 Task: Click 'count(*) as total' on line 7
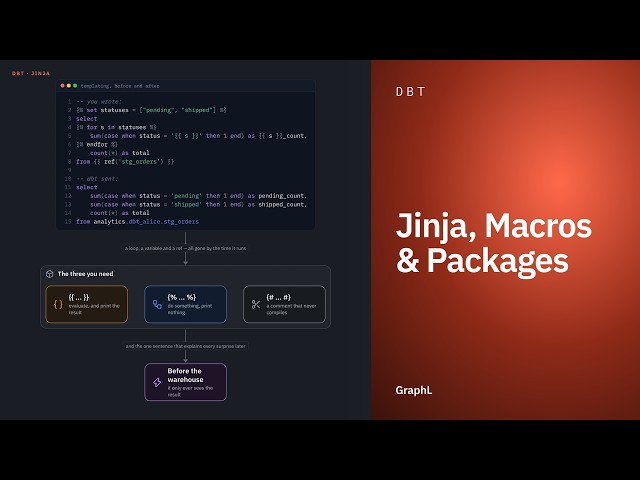coord(120,153)
